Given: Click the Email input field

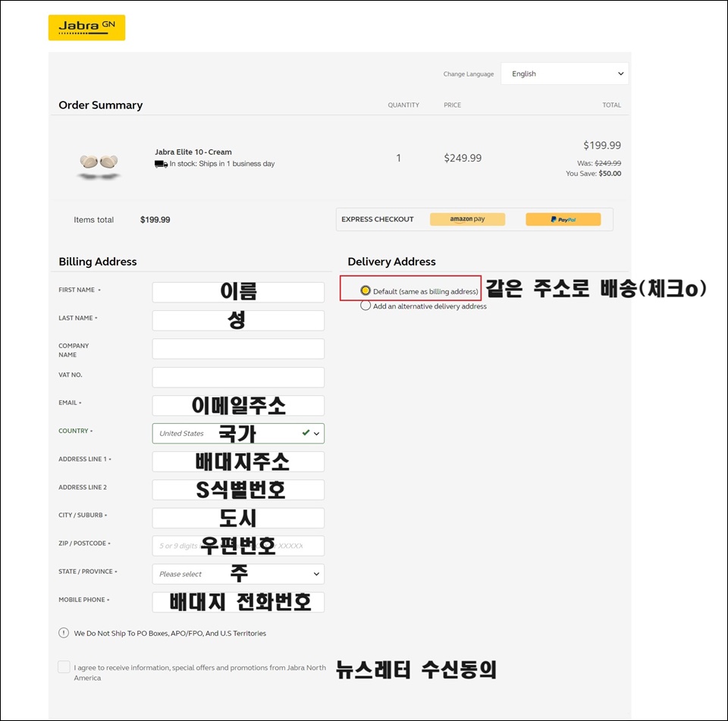Looking at the screenshot, I should tap(238, 406).
